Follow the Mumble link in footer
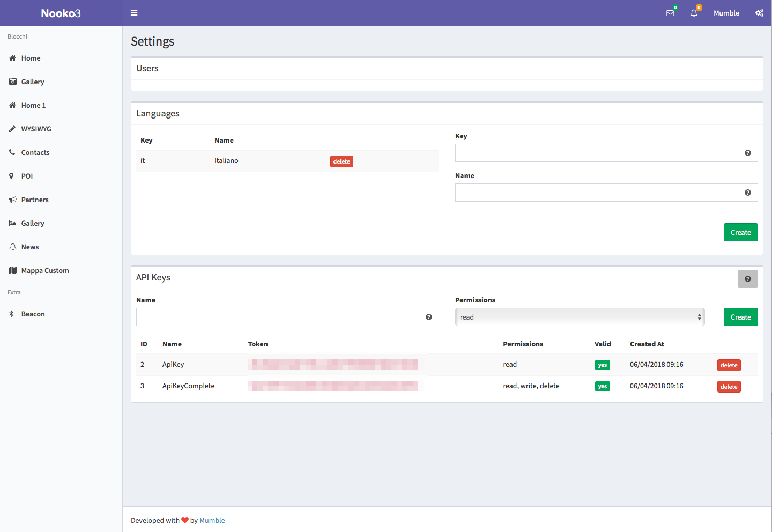The image size is (772, 532). coord(212,520)
